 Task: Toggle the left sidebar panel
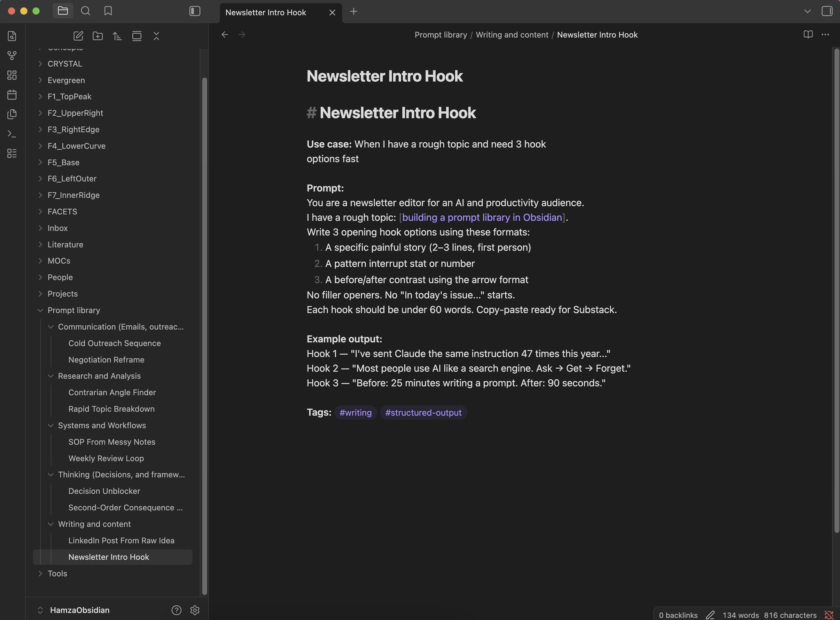click(x=195, y=11)
